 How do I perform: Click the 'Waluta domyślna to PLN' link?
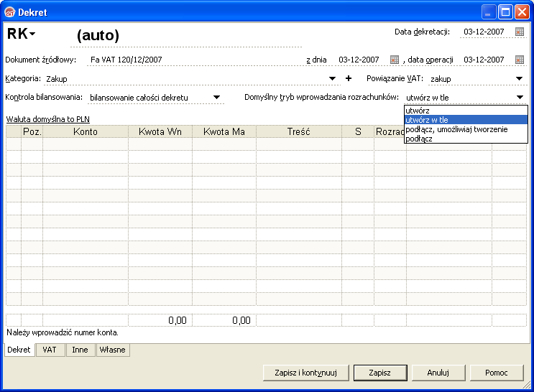pos(48,119)
